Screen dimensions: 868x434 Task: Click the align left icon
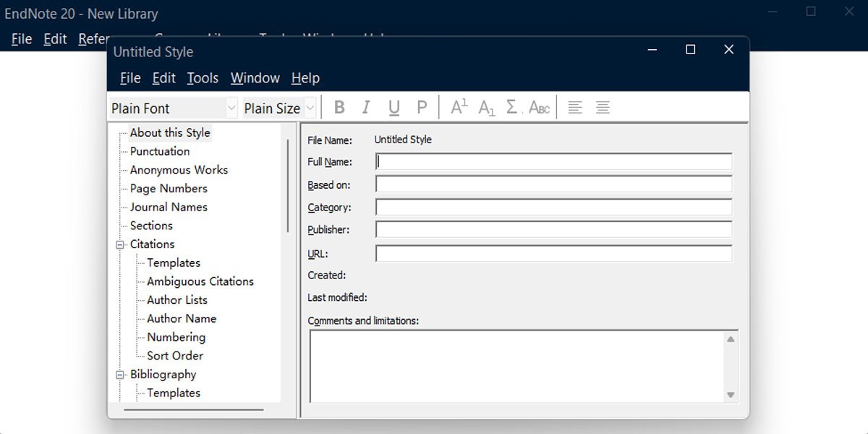[575, 108]
